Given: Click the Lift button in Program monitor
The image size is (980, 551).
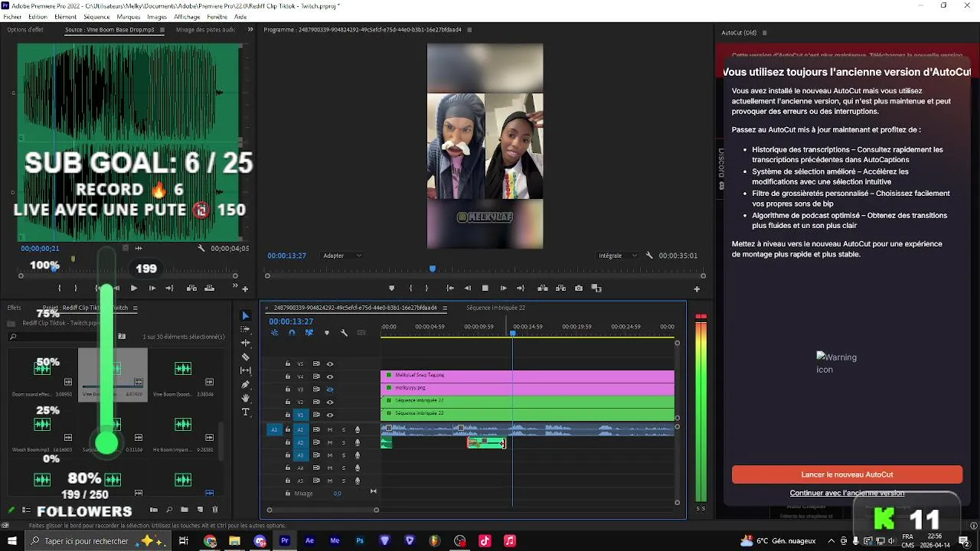Looking at the screenshot, I should pos(543,289).
